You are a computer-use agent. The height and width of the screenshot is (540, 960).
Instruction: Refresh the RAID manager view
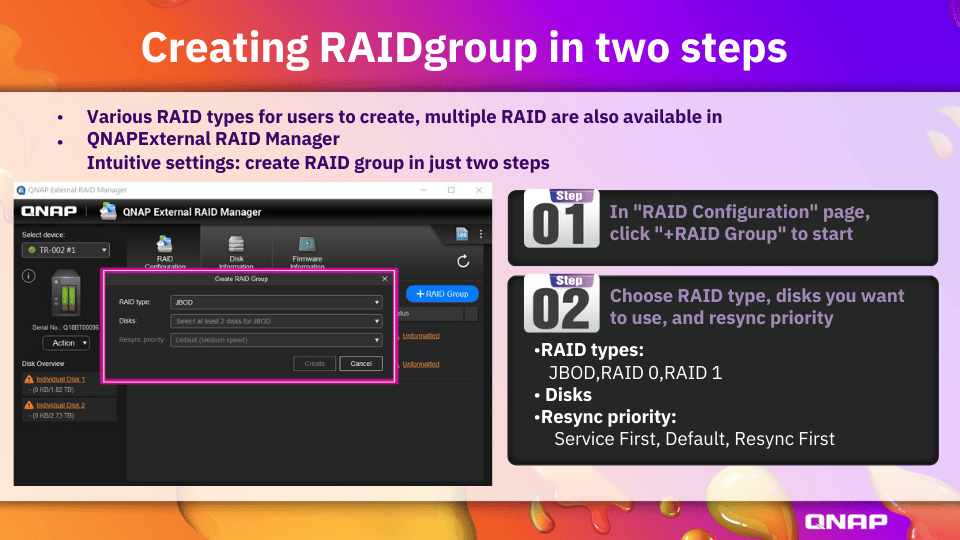click(x=463, y=261)
